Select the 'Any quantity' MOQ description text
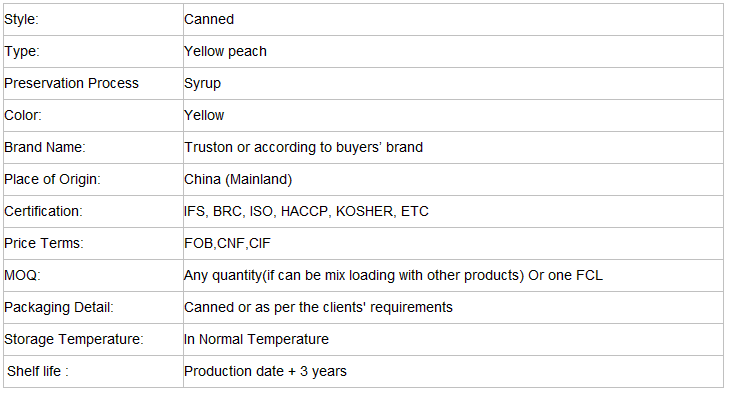Image resolution: width=729 pixels, height=393 pixels. coord(393,275)
